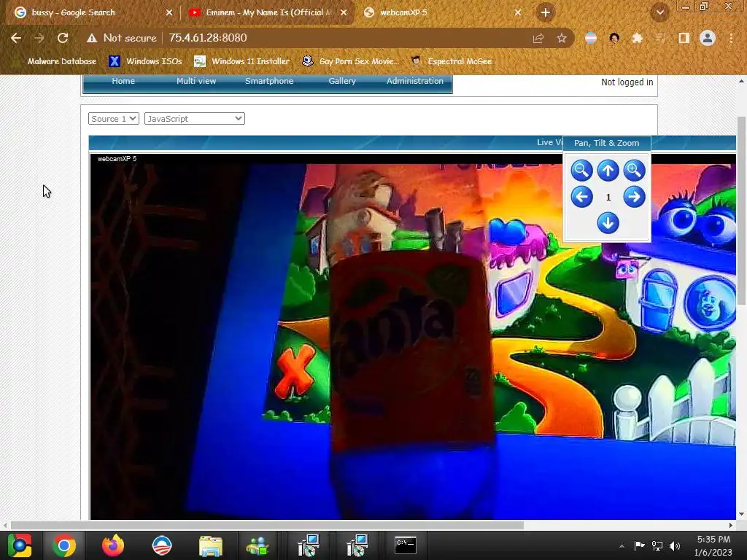Open the Source 1 dropdown

113,119
